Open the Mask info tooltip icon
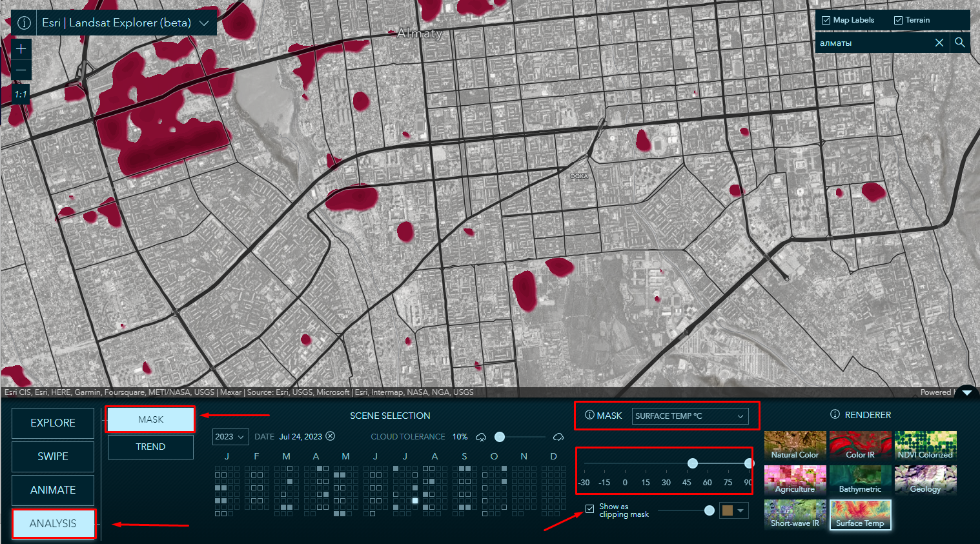This screenshot has height=544, width=980. tap(589, 415)
